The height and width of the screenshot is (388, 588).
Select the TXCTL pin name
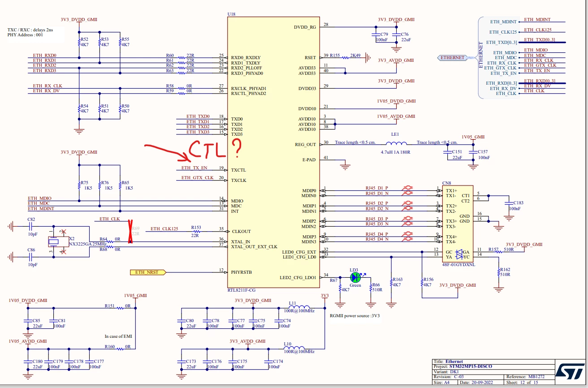pos(238,170)
